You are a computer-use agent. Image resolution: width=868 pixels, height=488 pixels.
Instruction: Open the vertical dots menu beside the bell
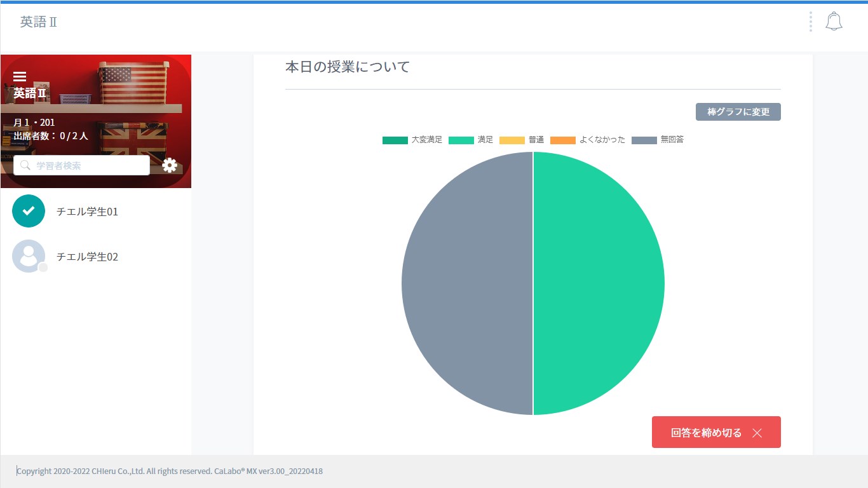pyautogui.click(x=810, y=22)
